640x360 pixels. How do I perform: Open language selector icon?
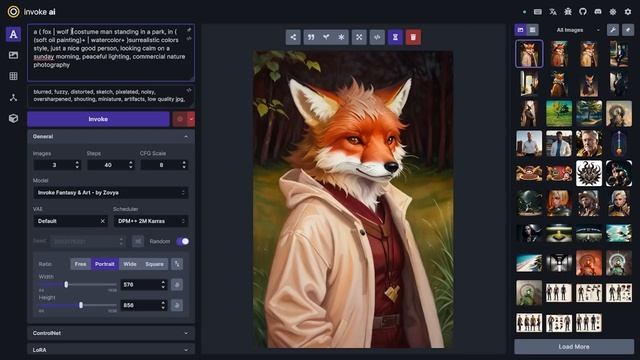tap(553, 12)
